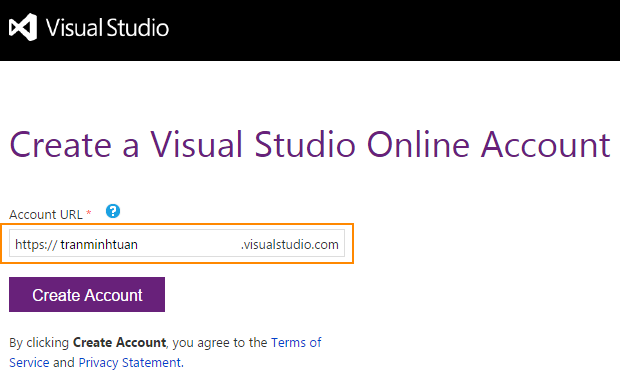Place cursor on the "tranminhtuan" account name
The height and width of the screenshot is (380, 620).
coord(99,244)
